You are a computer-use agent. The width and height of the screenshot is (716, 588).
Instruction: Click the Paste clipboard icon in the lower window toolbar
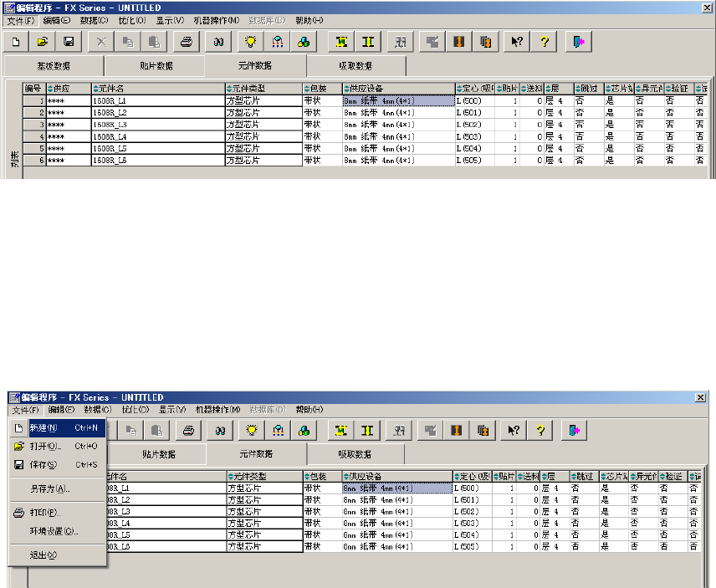coord(157,431)
